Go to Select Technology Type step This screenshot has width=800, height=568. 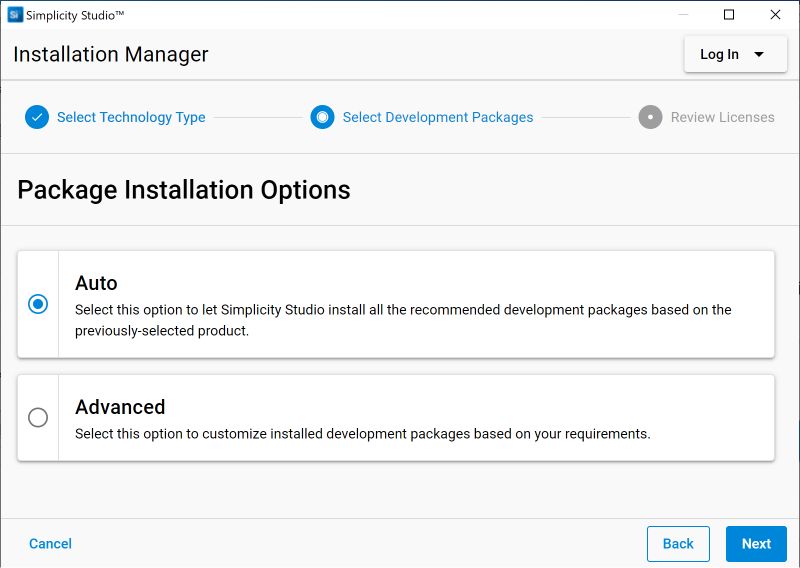(x=131, y=117)
